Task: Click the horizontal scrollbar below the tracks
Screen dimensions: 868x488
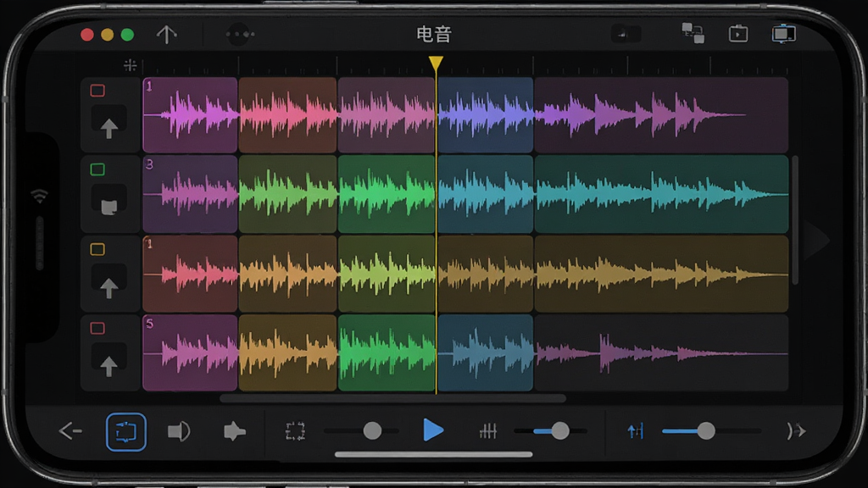Action: [393, 398]
